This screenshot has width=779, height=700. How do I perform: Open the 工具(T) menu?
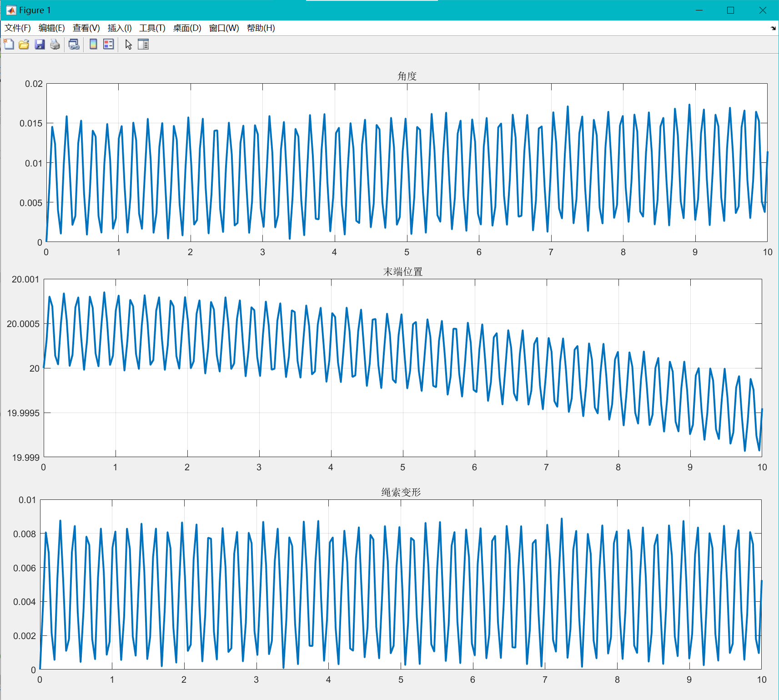(x=152, y=28)
